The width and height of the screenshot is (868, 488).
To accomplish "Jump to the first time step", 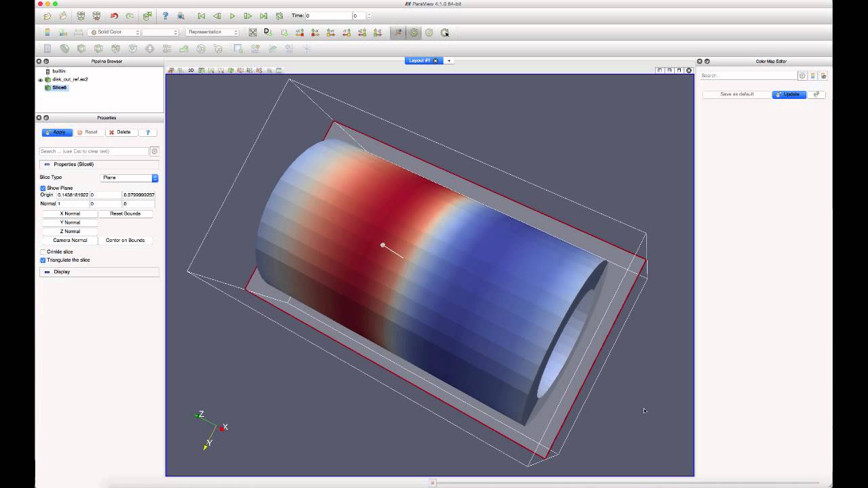I will point(201,16).
